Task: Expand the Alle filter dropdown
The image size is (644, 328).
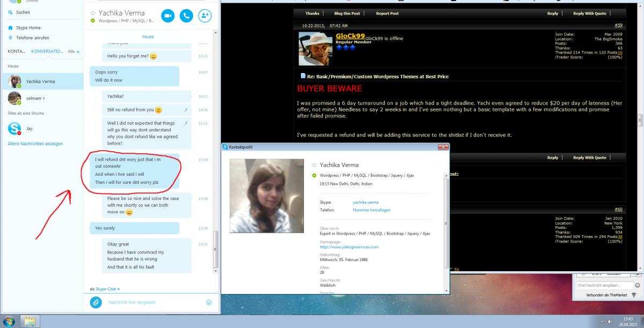Action: point(74,51)
